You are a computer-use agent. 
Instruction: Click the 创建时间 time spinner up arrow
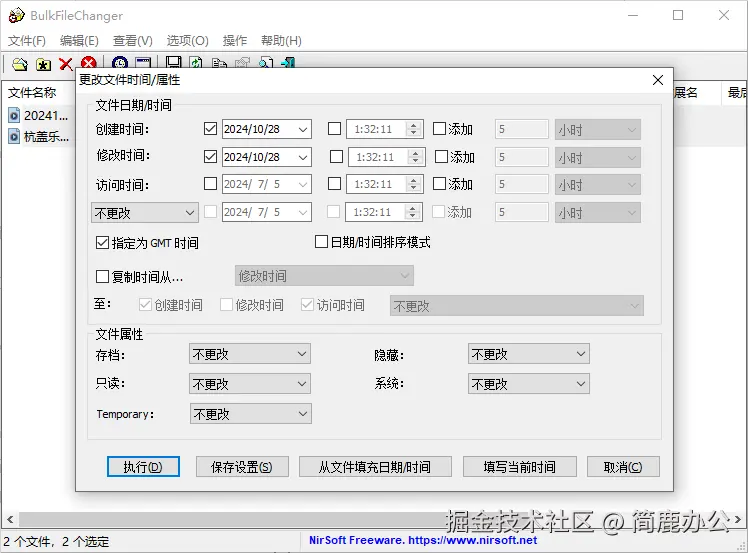click(414, 125)
